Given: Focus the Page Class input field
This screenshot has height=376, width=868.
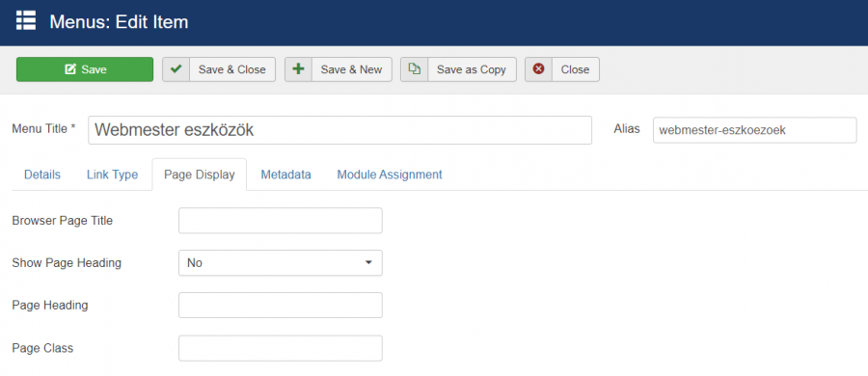Looking at the screenshot, I should 280,348.
